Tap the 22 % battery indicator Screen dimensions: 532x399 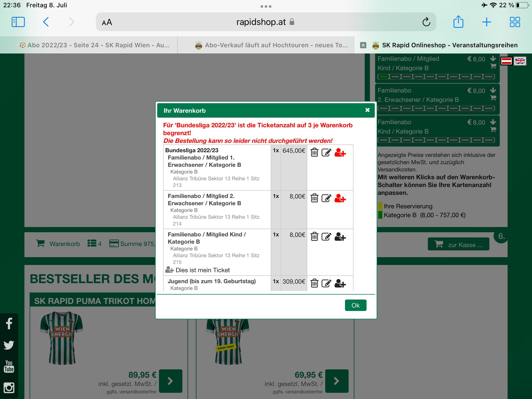(514, 5)
